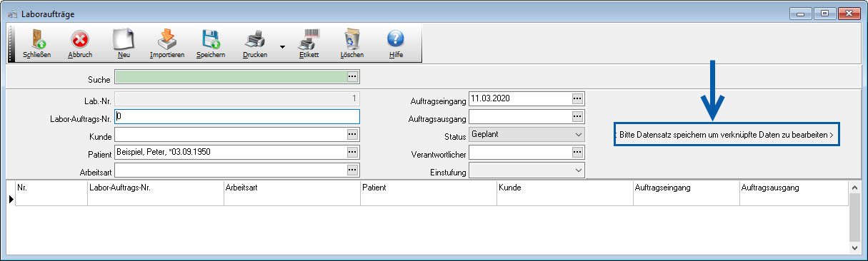Click the Patient column header
This screenshot has height=261, width=868.
(429, 188)
